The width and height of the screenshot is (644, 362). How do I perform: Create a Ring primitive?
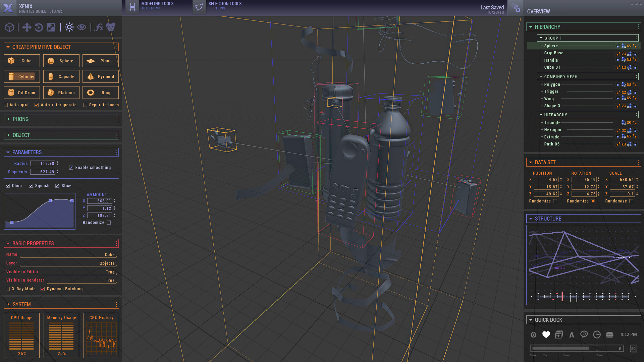click(101, 93)
